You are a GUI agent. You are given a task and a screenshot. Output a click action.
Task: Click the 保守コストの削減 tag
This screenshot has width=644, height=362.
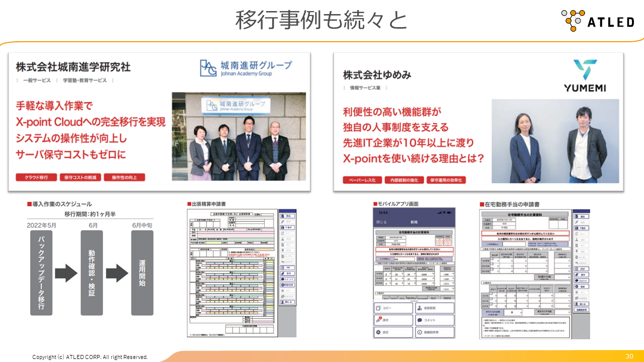click(x=80, y=177)
